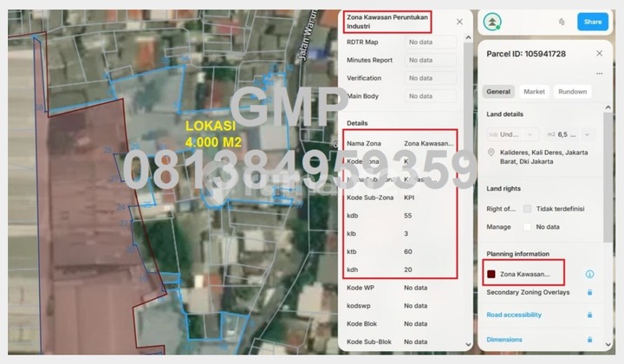Click lock icon beside Road accessibility
The width and height of the screenshot is (624, 364).
click(x=590, y=315)
